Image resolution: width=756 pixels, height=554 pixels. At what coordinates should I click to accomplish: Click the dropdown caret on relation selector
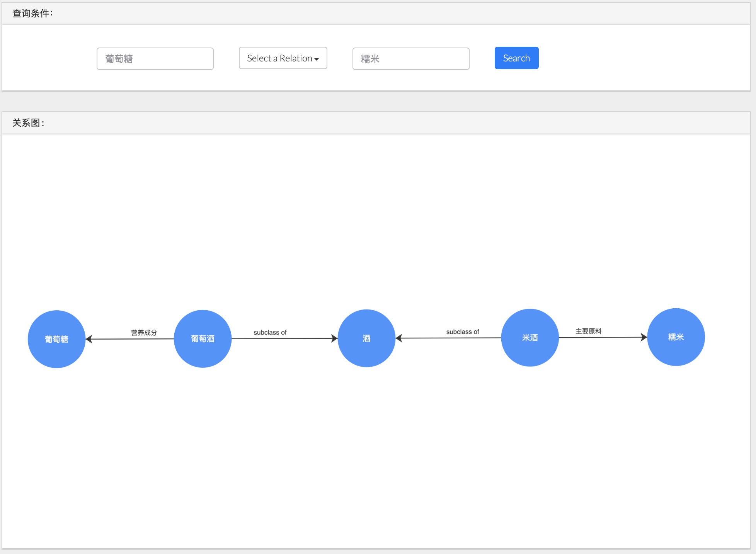pos(317,59)
